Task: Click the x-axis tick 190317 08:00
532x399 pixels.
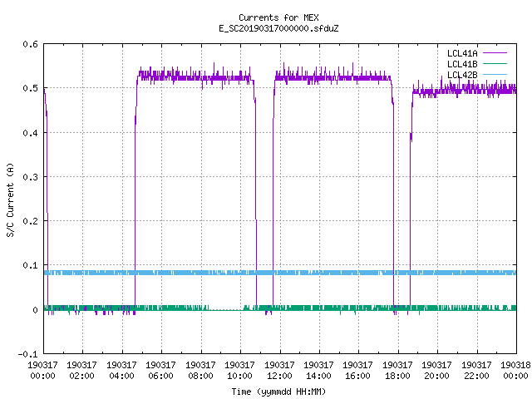Action: 200,370
